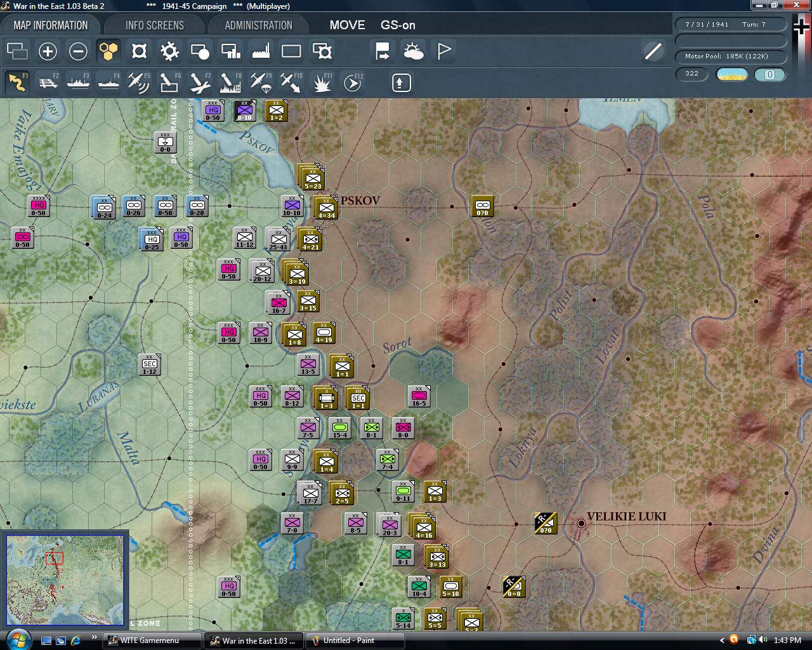This screenshot has height=650, width=812.
Task: Select the F2 rail transport mode
Action: pyautogui.click(x=48, y=83)
